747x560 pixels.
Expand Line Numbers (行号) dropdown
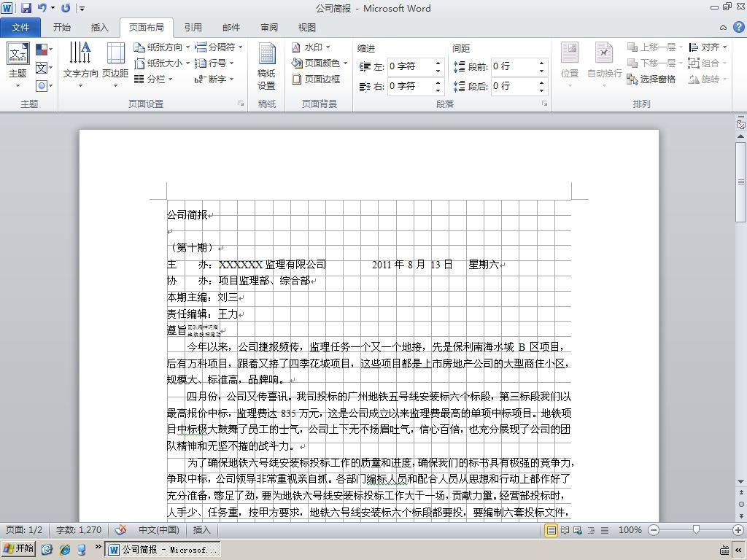pyautogui.click(x=214, y=63)
